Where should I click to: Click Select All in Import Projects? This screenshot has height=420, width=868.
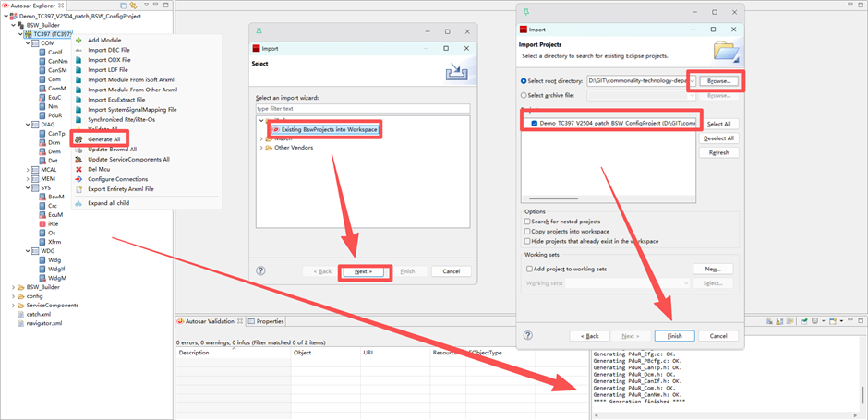(x=718, y=124)
